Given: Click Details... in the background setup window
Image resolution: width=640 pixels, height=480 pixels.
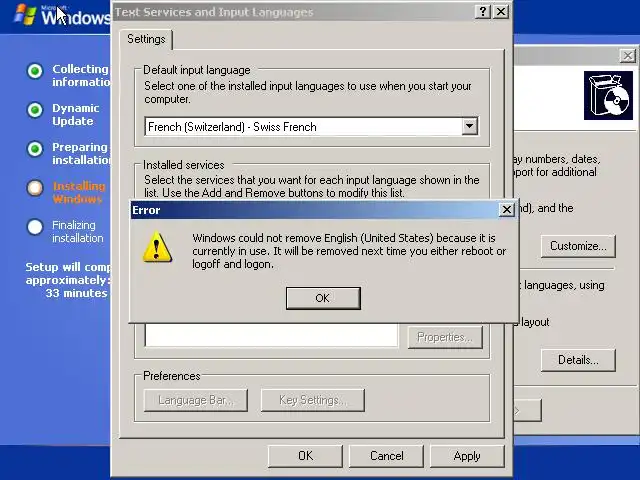Looking at the screenshot, I should [578, 360].
